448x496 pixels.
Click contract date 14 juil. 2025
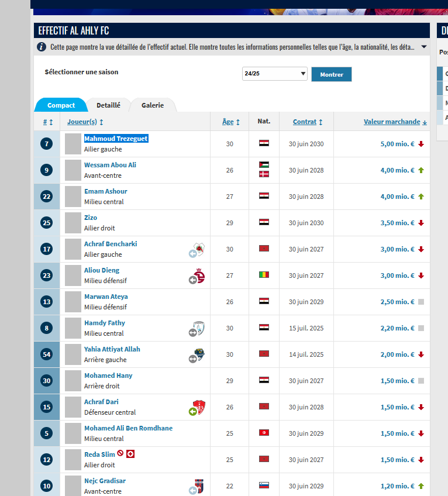(306, 354)
